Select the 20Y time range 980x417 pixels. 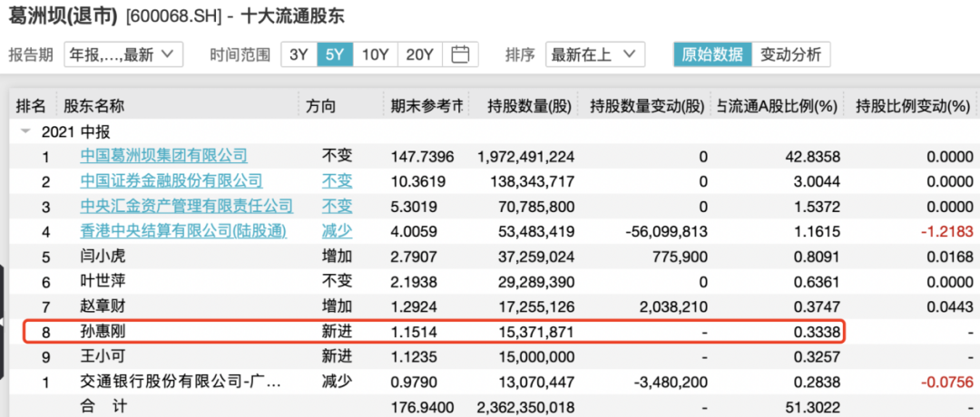[420, 54]
